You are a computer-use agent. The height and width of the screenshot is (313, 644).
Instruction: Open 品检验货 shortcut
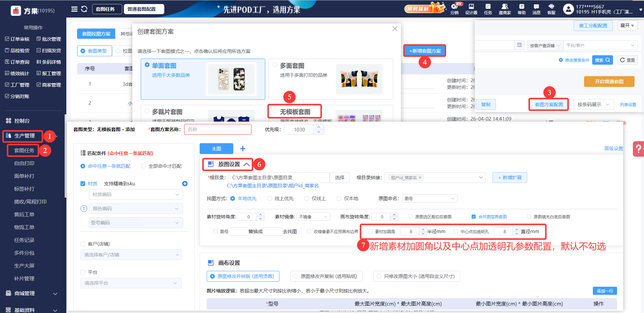click(x=17, y=51)
